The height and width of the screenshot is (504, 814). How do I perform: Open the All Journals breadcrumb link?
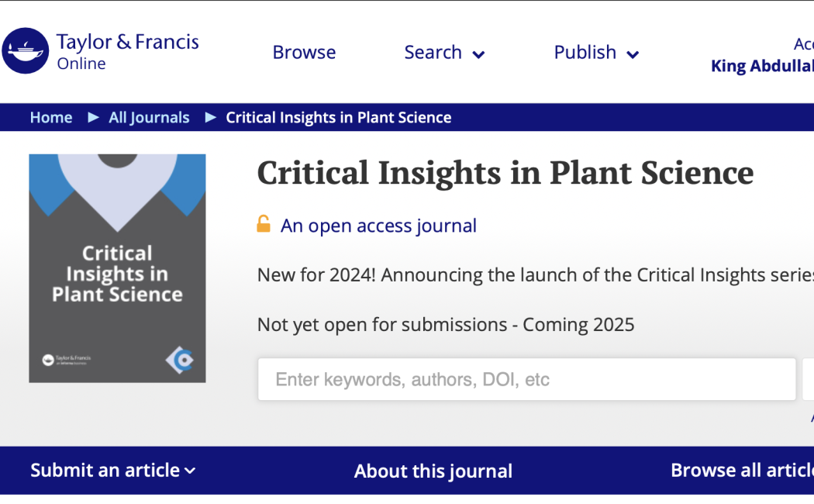149,117
